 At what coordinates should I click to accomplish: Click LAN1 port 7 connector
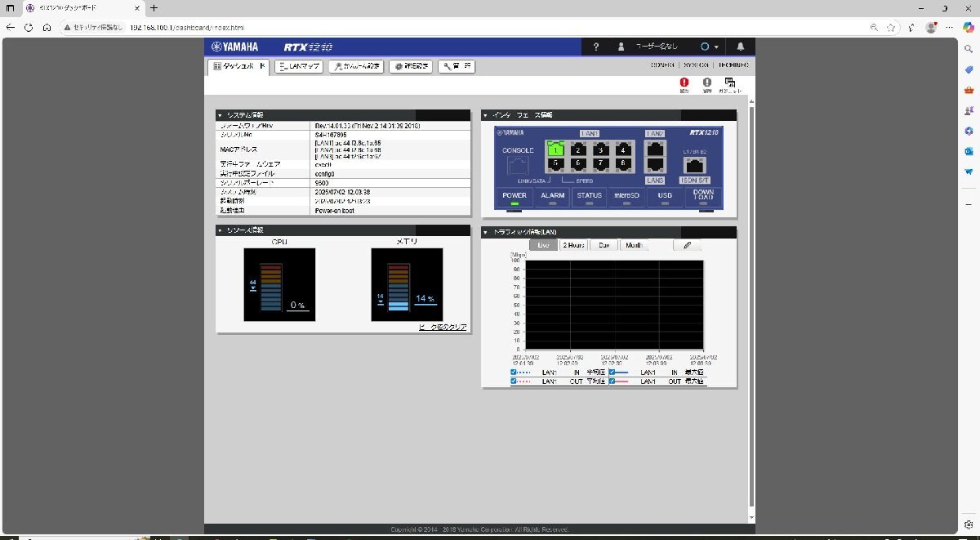click(x=602, y=163)
